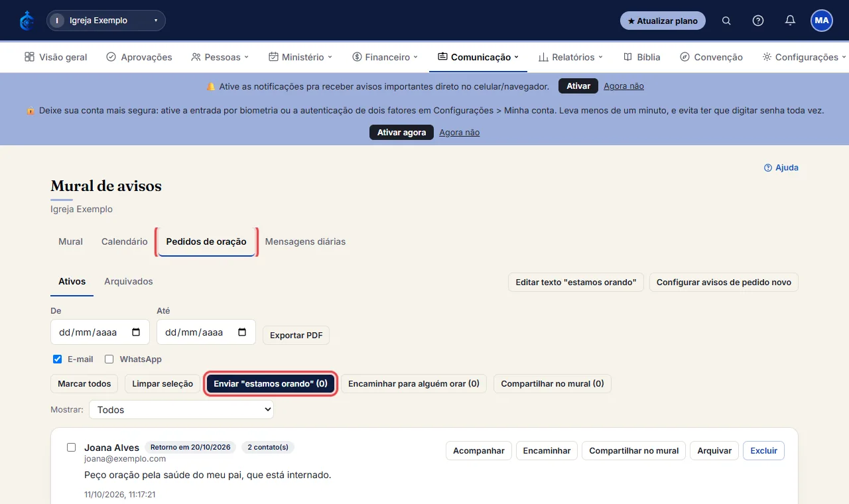Screen dimensions: 849x504
Task: Expand the Ministério menu
Action: (x=300, y=57)
